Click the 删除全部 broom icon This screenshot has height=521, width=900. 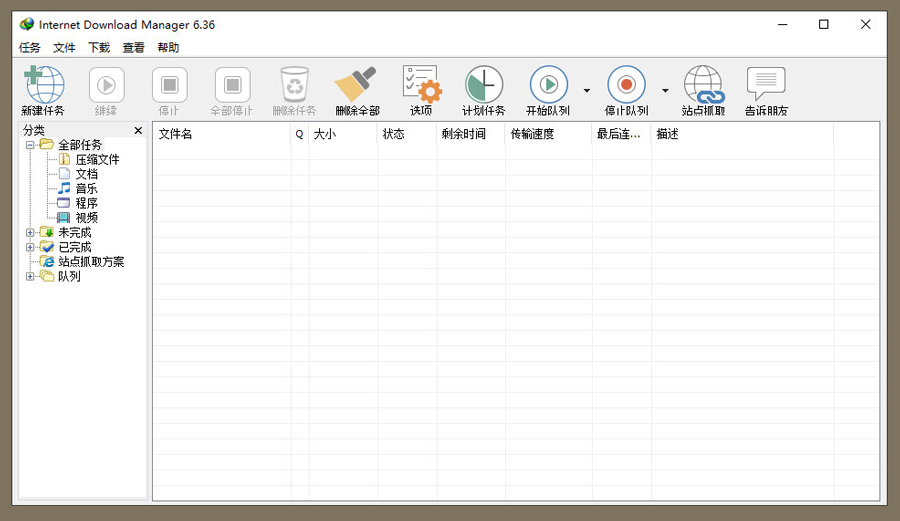pos(357,86)
